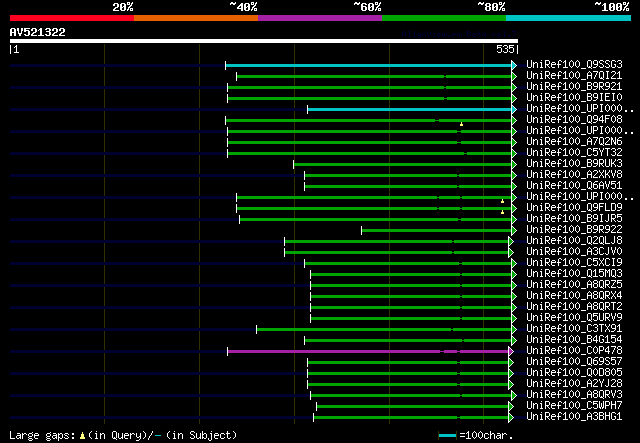The image size is (640, 443).
Task: Click the ~100% scale label
Action: point(612,7)
